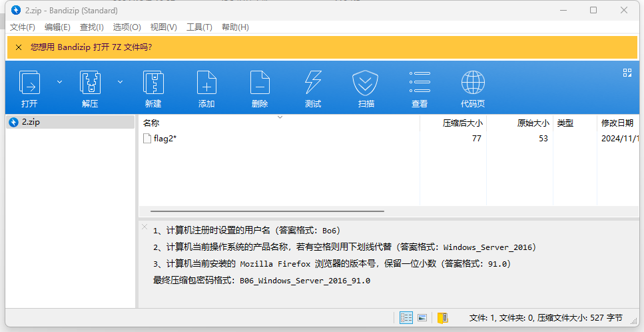
Task: Open the 工具(T) menu
Action: tap(199, 27)
